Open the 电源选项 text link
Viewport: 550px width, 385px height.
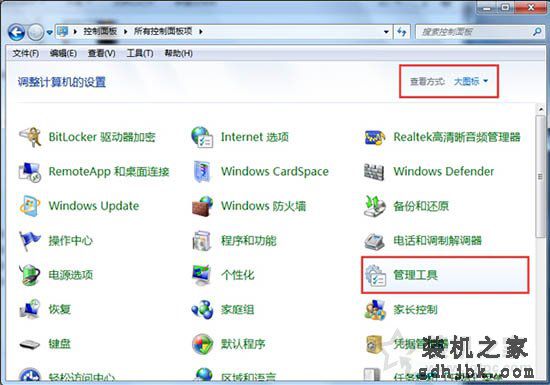[71, 275]
